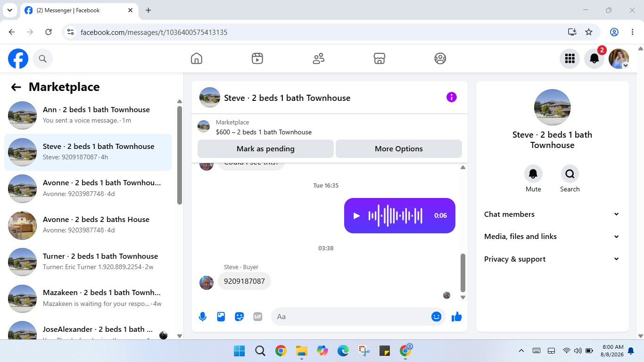Open Avonne 2 beds 1 bath Townhouse chat

click(x=88, y=188)
